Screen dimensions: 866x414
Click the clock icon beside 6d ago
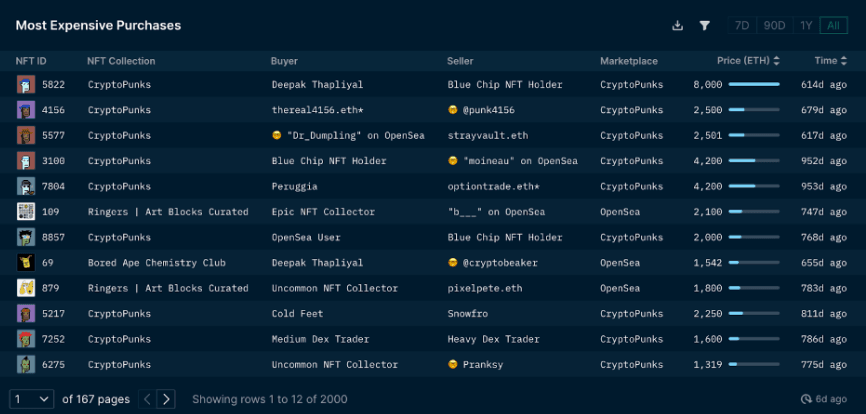tap(806, 399)
